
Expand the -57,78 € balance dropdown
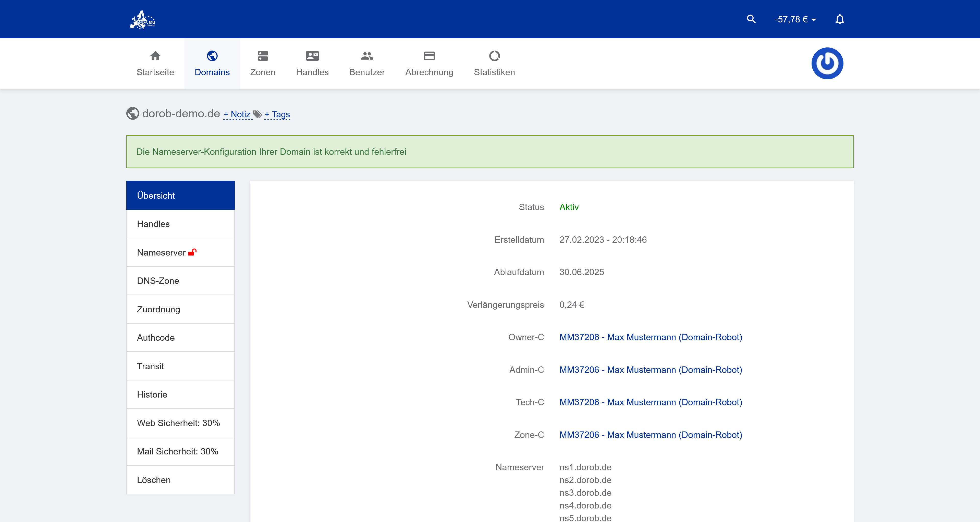click(x=795, y=20)
